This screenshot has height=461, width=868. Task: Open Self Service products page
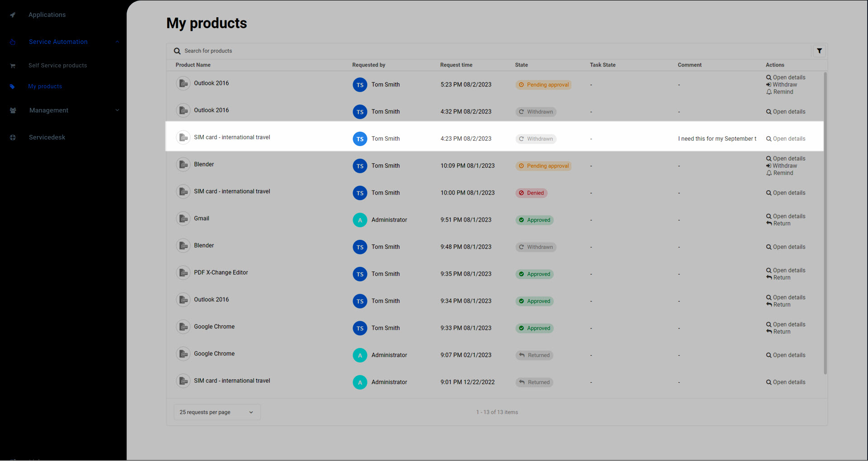57,66
